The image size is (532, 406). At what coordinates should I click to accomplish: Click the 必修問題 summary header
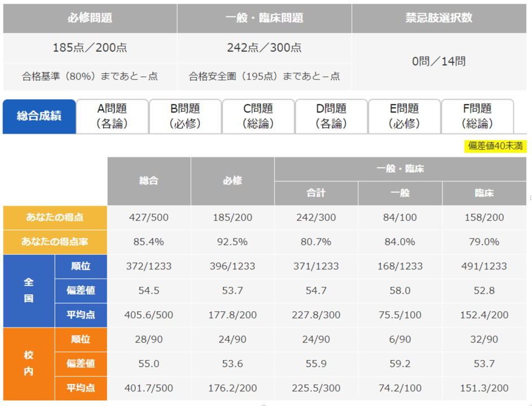90,18
